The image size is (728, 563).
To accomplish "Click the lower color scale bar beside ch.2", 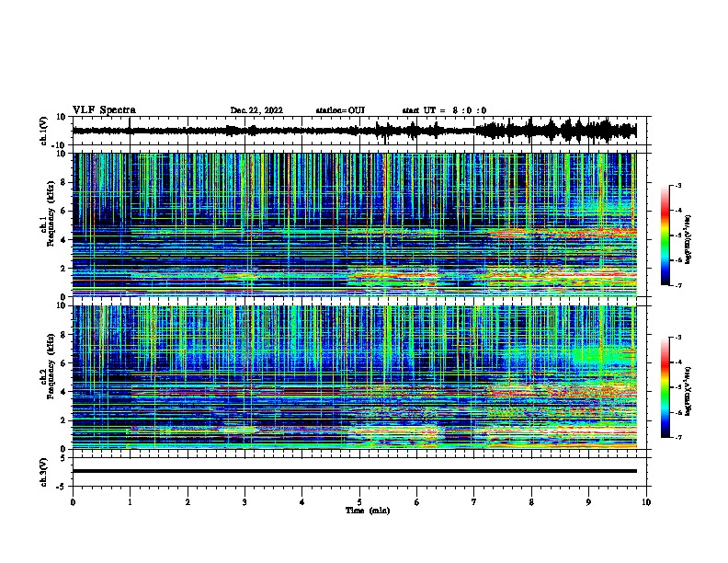I will tap(665, 387).
